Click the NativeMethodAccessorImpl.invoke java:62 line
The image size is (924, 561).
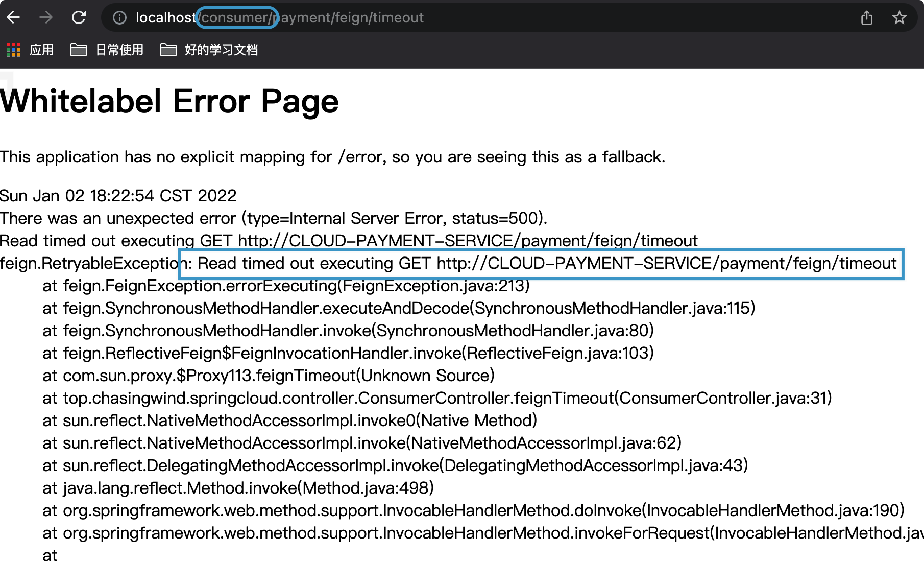point(362,443)
